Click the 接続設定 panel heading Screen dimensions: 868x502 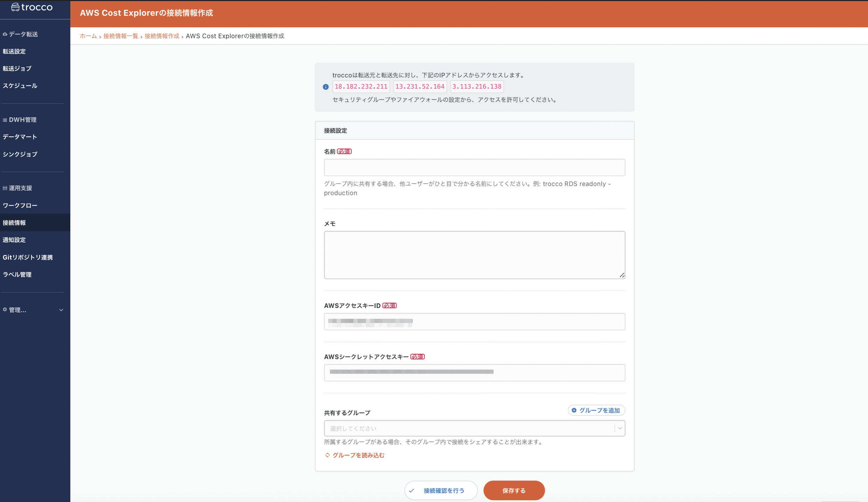(335, 131)
